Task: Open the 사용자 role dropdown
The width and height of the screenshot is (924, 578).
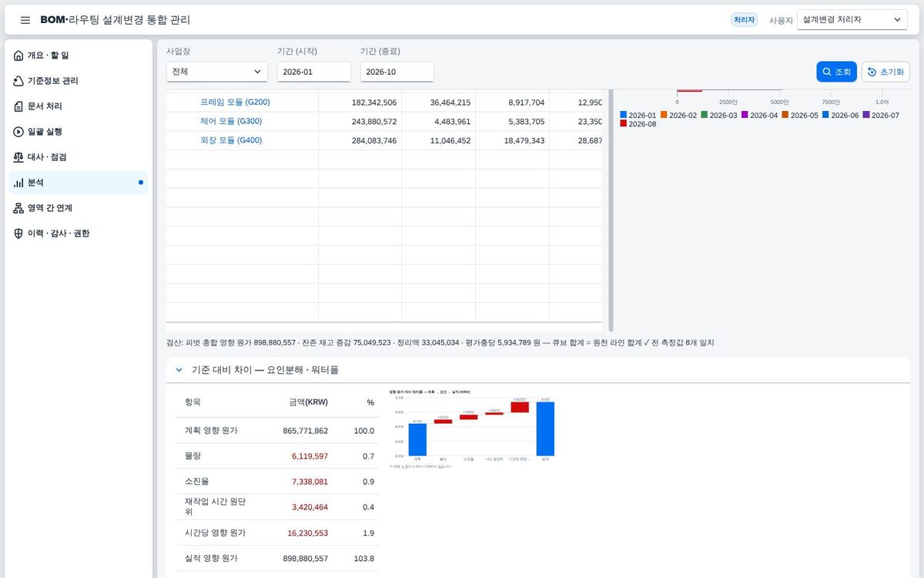Action: coord(852,19)
